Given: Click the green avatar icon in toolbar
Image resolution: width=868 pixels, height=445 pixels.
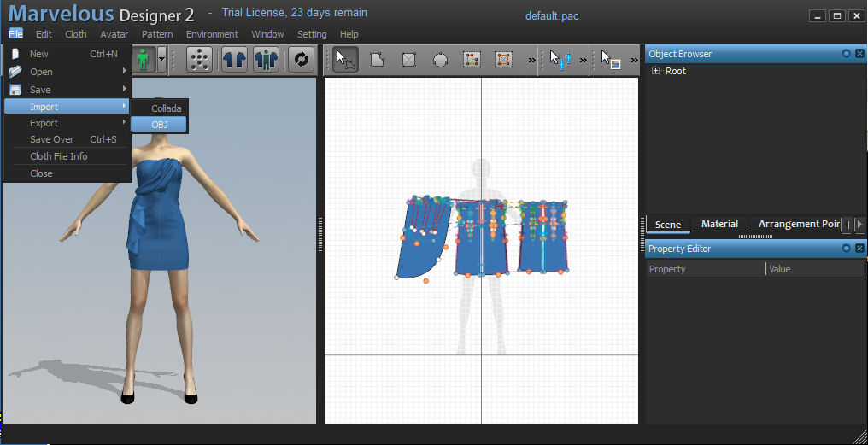Looking at the screenshot, I should tap(143, 59).
